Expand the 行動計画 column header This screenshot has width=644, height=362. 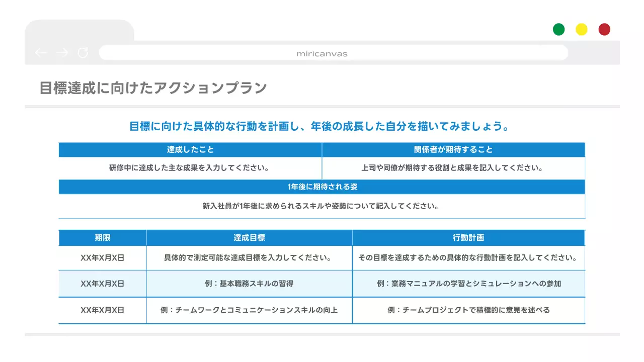468,237
